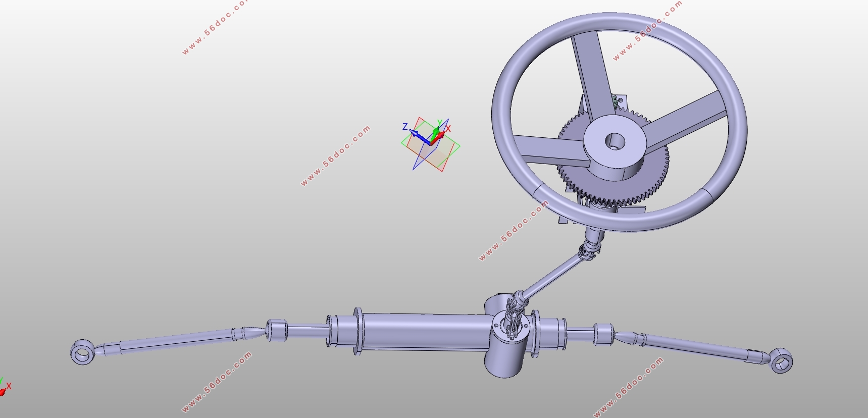Viewport: 868px width, 418px height.
Task: Select the upper universal joint below the wheel
Action: pos(589,250)
